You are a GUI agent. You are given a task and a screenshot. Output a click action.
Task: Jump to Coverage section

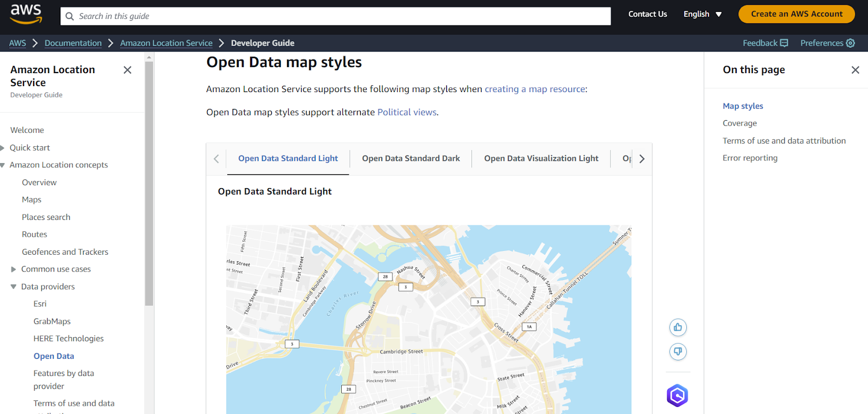click(x=739, y=124)
